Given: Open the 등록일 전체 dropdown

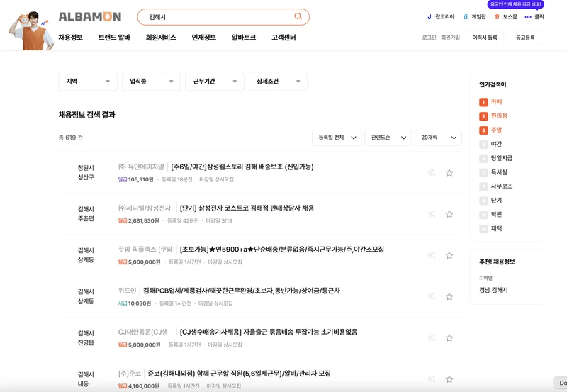Looking at the screenshot, I should pos(337,138).
